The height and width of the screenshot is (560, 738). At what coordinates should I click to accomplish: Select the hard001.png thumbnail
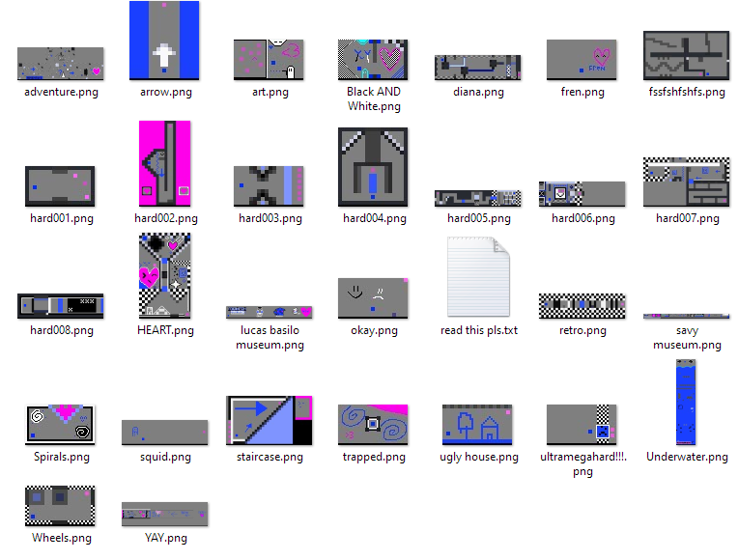60,186
